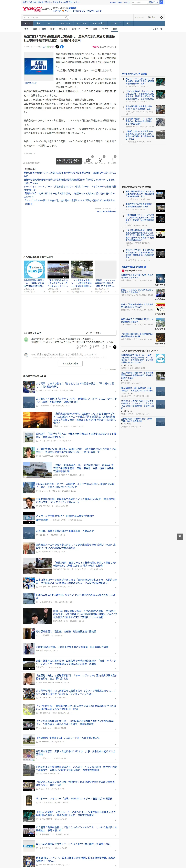
Task: Switch to the トップ tab
Action: pyautogui.click(x=27, y=24)
